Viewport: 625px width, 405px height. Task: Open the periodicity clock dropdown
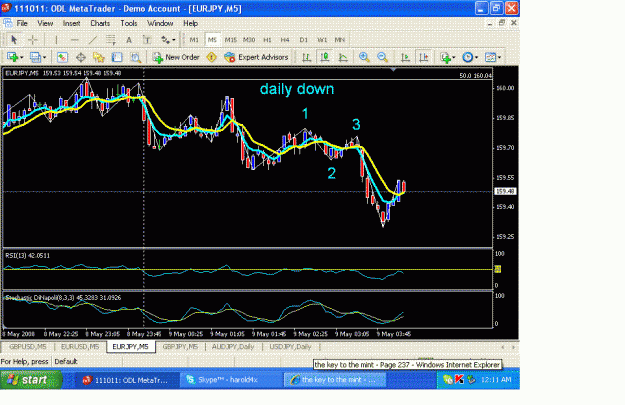tap(470, 57)
